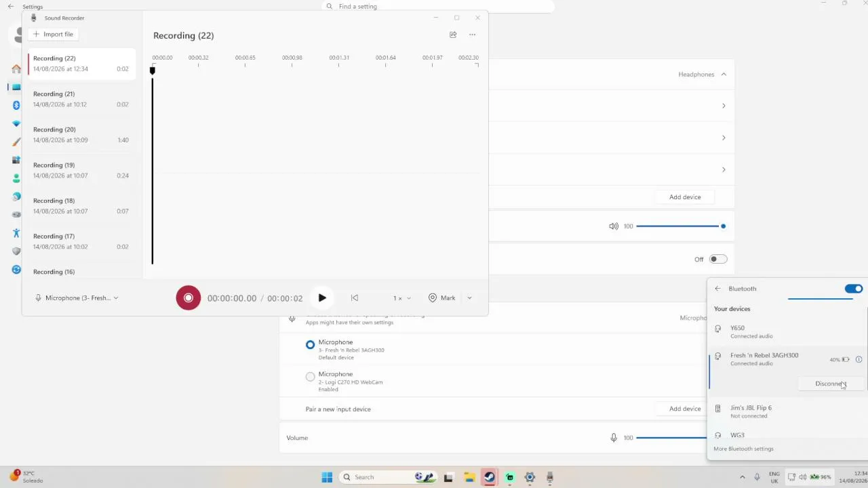Focus the Find a setting search box
Image resolution: width=868 pixels, height=488 pixels.
tap(437, 6)
